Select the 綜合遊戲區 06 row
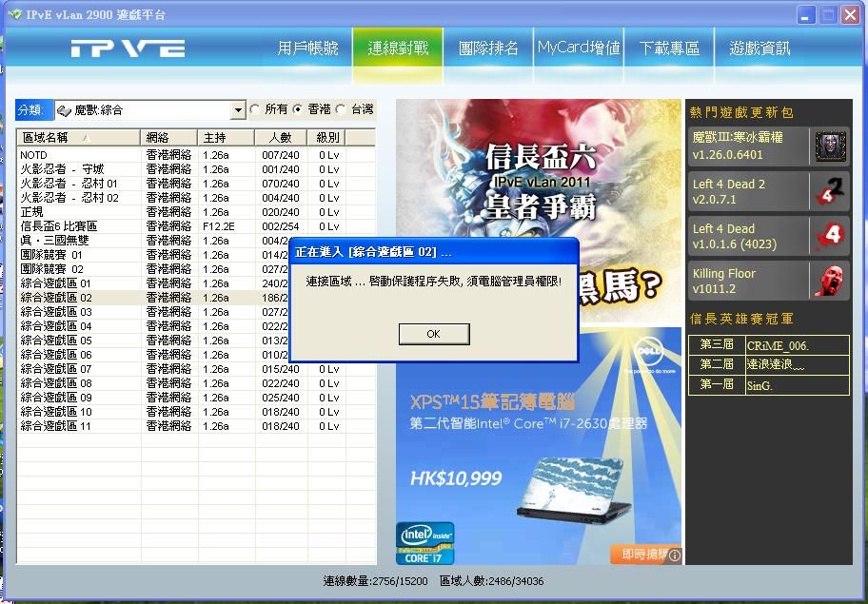868x604 pixels. [196, 355]
